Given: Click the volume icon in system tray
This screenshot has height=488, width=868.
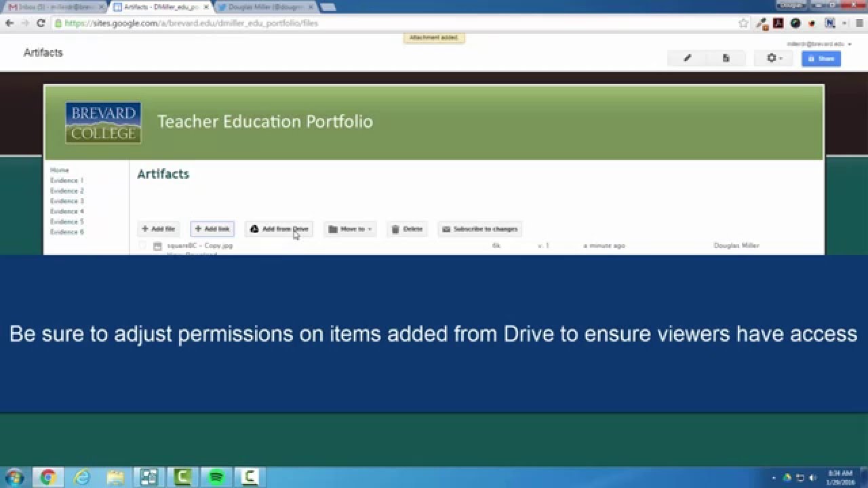Looking at the screenshot, I should (812, 478).
